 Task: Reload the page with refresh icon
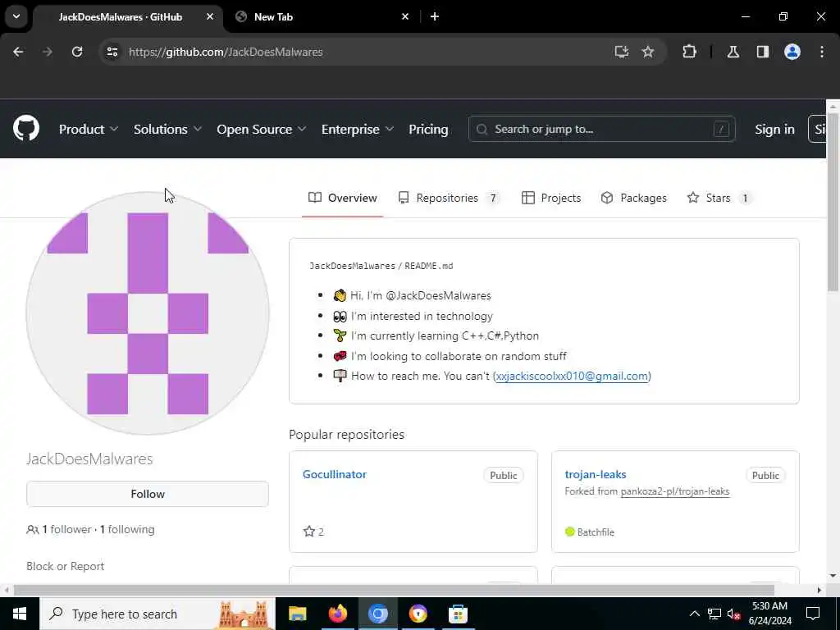tap(77, 52)
